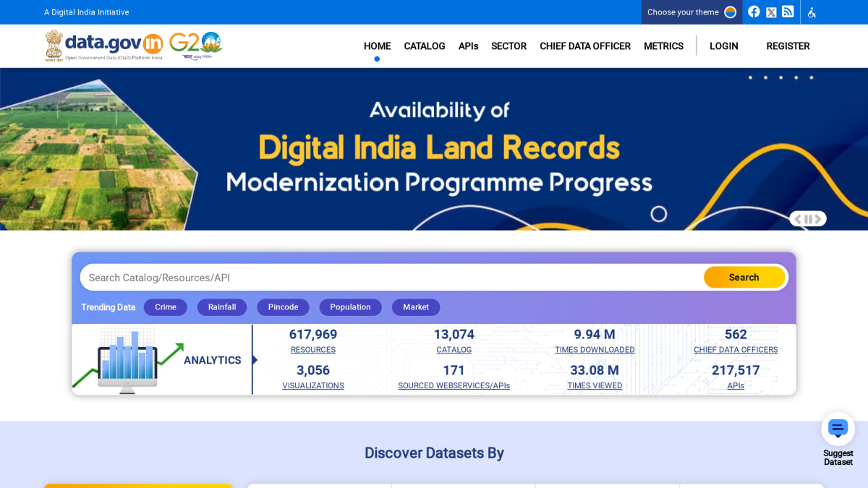Image resolution: width=868 pixels, height=488 pixels.
Task: Open CHIEF DATA OFFICER menu
Action: [585, 46]
